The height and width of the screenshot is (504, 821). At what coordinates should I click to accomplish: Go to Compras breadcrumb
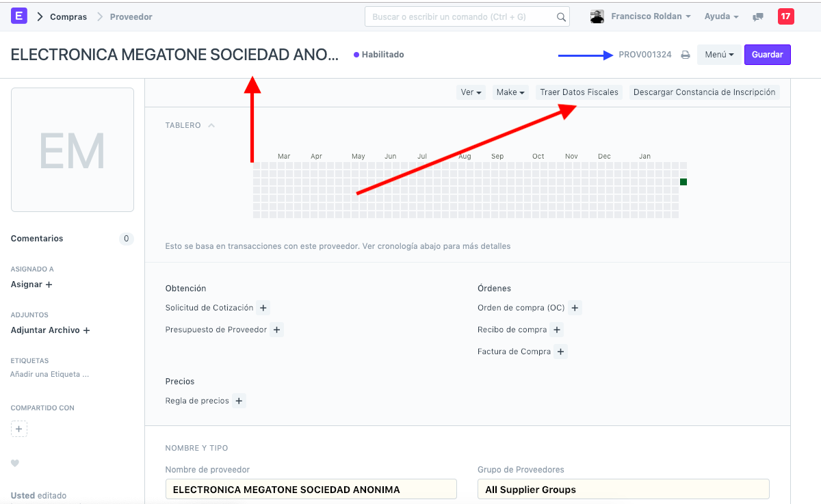(x=68, y=16)
